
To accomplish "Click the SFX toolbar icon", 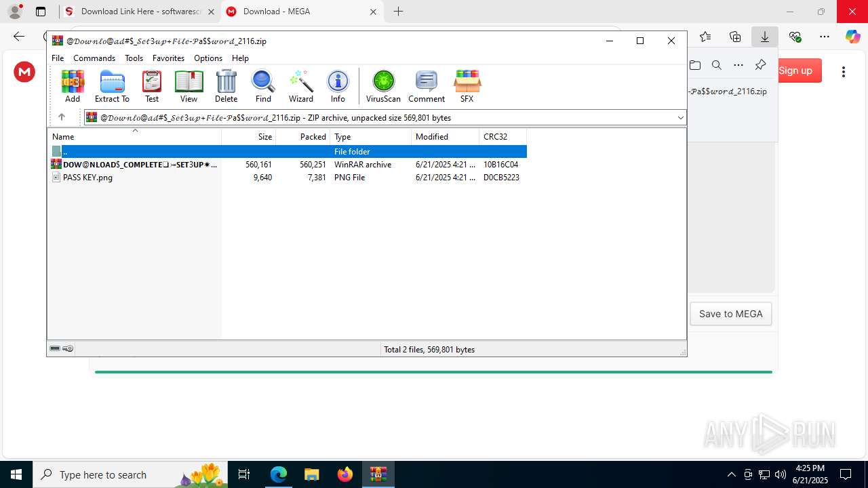I will click(x=467, y=86).
